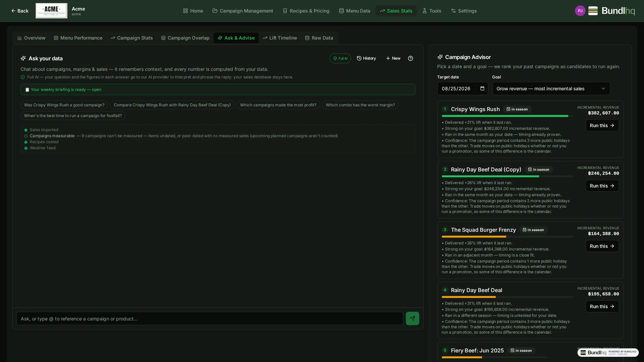Open Recipes & Pricing section
This screenshot has width=644, height=362.
[306, 11]
